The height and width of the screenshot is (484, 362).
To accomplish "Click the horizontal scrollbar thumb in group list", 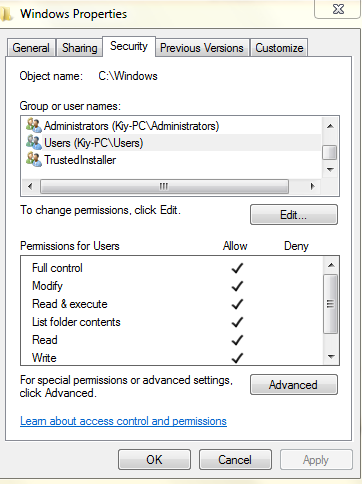I will coord(164,186).
